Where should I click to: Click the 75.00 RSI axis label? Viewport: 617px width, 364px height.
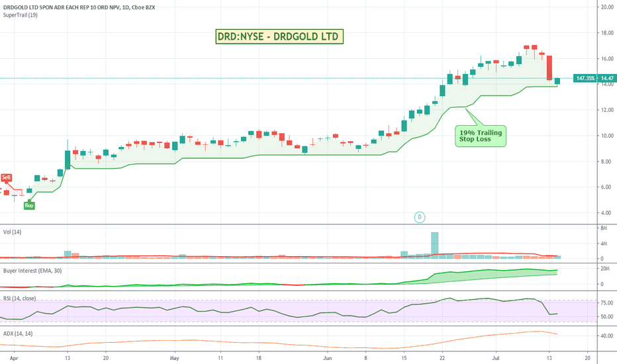tap(607, 303)
